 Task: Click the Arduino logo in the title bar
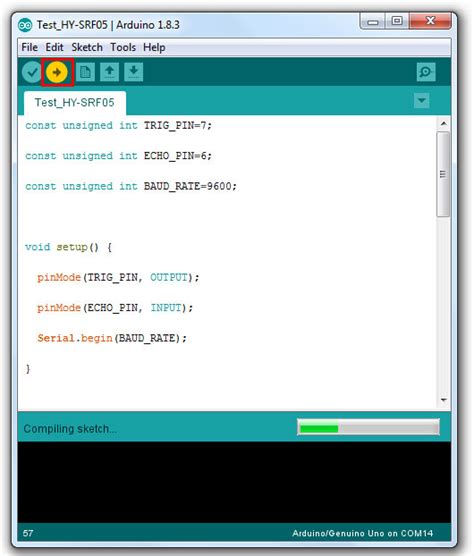pos(25,25)
